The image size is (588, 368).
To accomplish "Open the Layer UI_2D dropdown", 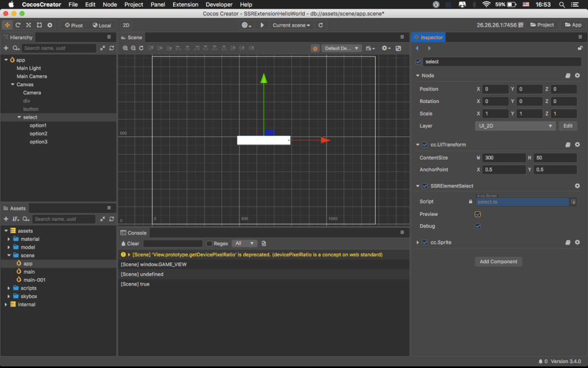I will point(514,126).
